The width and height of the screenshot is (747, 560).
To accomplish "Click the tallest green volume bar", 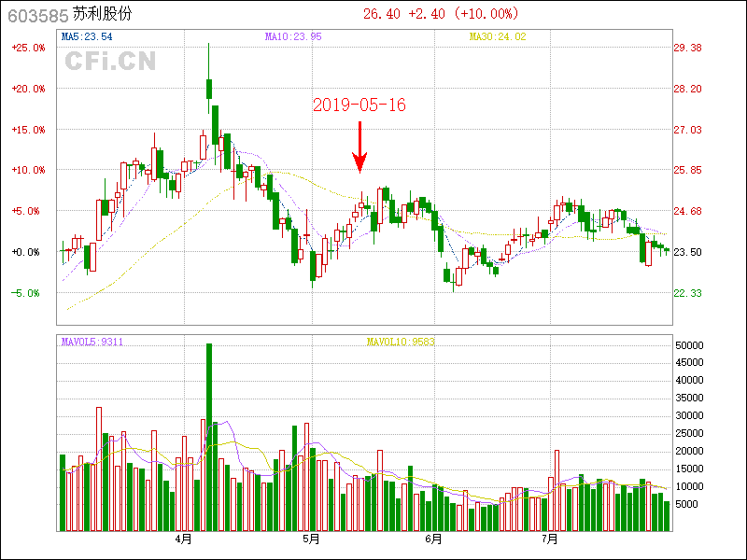I will pos(209,437).
